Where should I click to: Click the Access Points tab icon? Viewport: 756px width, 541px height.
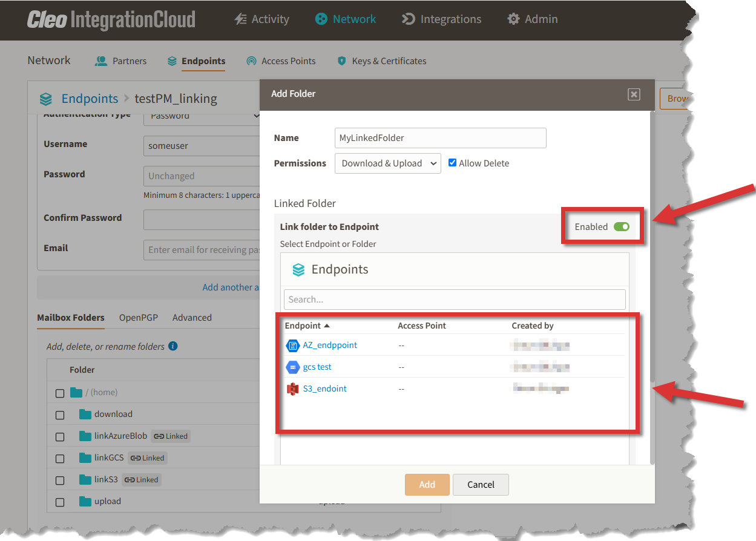tap(251, 61)
